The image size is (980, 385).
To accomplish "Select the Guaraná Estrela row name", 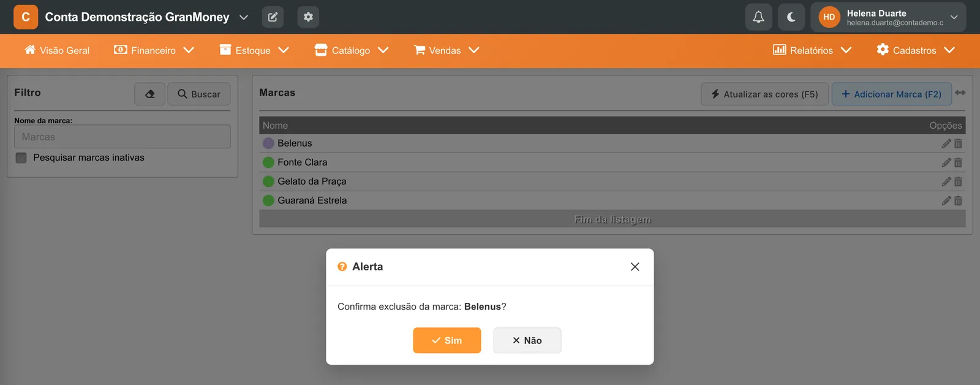I will (x=312, y=200).
